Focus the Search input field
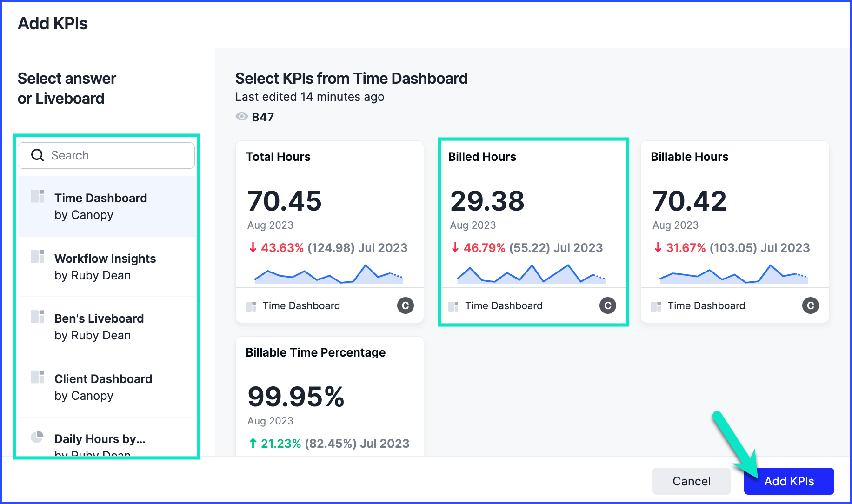Viewport: 852px width, 504px height. [x=116, y=155]
